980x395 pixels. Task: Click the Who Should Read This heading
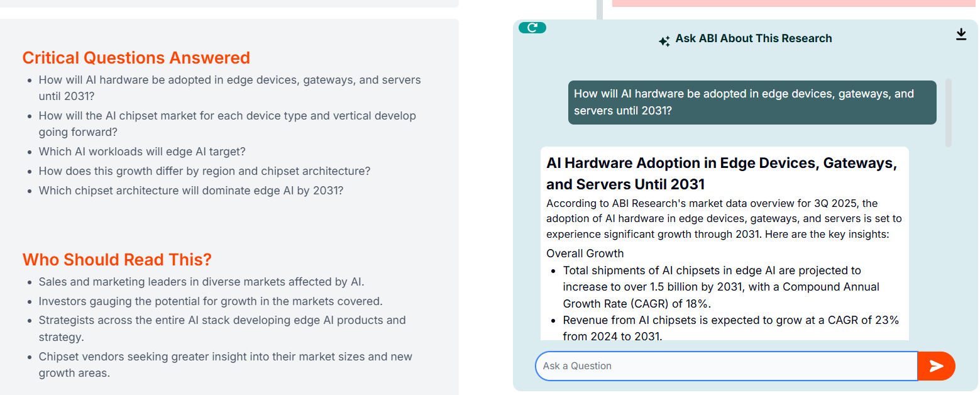point(116,259)
